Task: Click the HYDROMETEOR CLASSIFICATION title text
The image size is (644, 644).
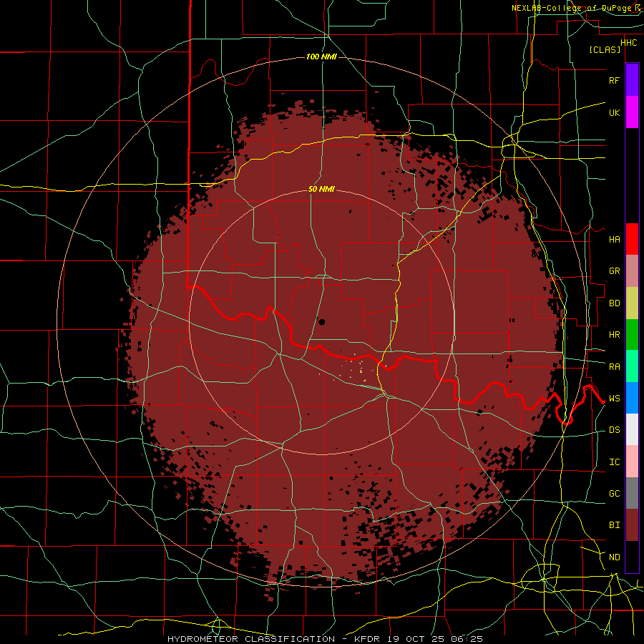Action: pyautogui.click(x=251, y=639)
